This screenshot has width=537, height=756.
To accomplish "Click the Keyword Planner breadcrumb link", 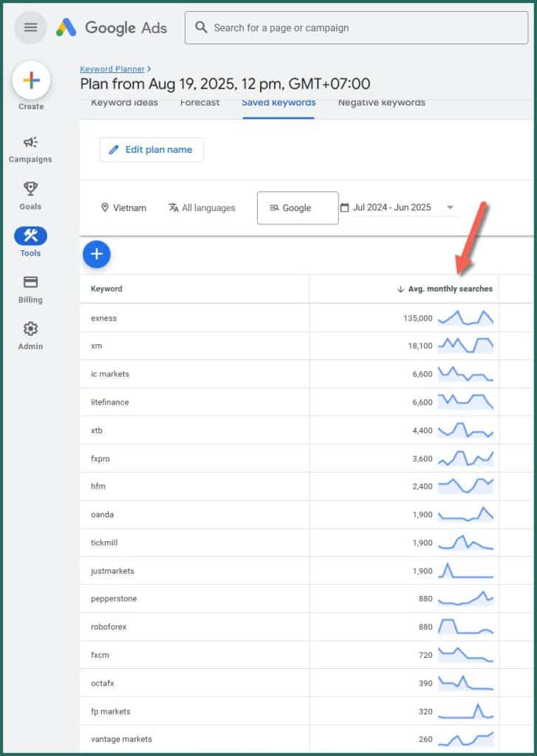I will click(112, 69).
